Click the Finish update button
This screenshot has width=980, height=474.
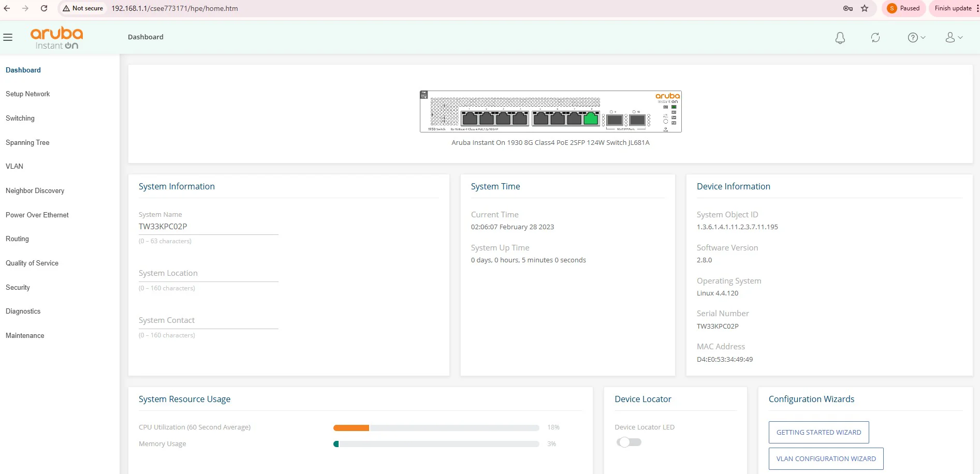[953, 8]
